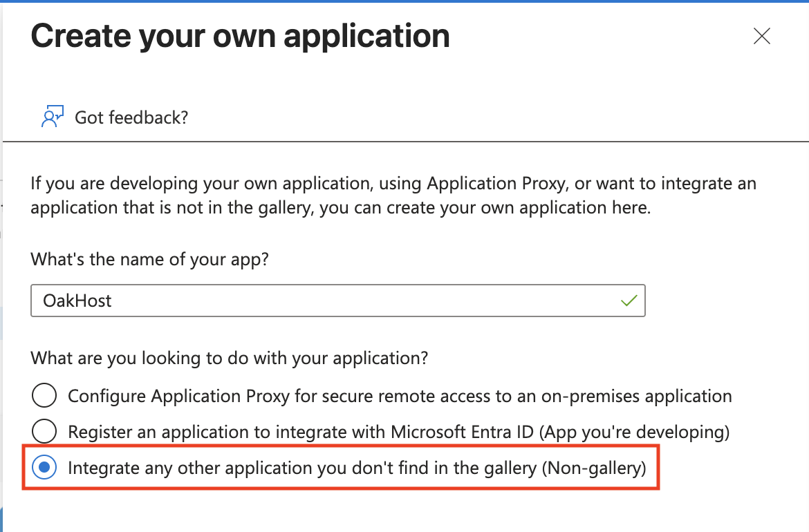Click the OakHost text inside the name field
The width and height of the screenshot is (809, 532).
point(77,301)
